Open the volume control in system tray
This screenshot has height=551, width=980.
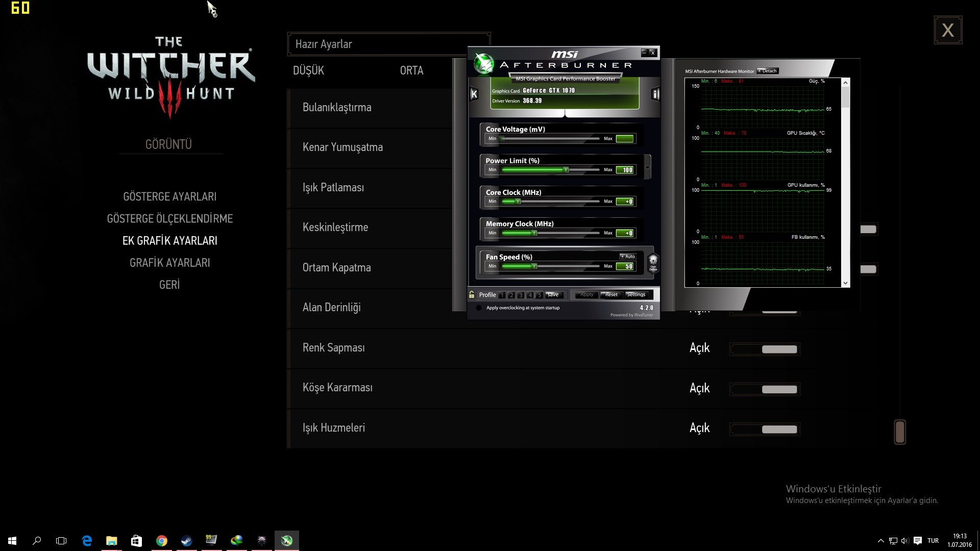click(x=905, y=541)
